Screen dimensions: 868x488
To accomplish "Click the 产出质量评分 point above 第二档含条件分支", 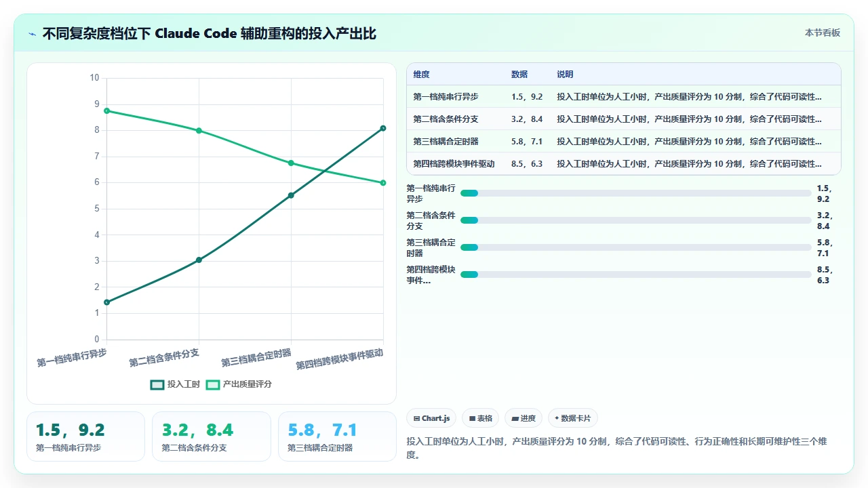I will [199, 130].
